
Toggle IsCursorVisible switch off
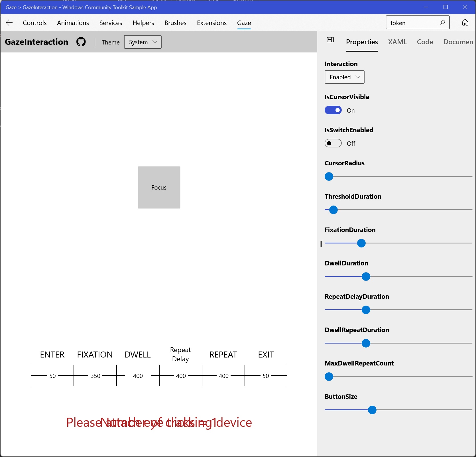[x=333, y=110]
